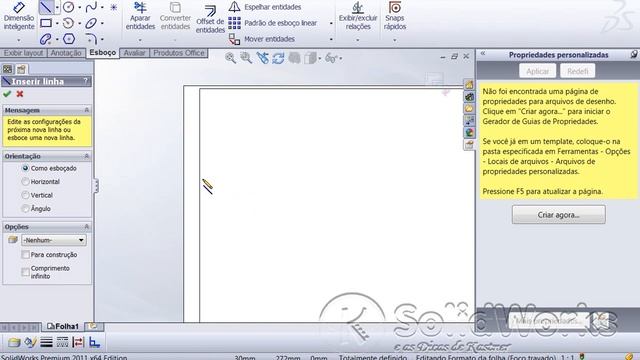Open the SolidWorks Resources home tab in task pane
The image size is (640, 360).
point(469,84)
